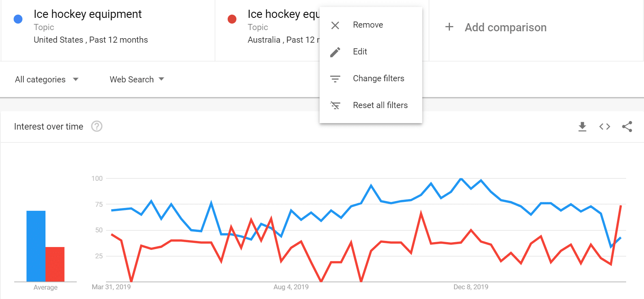Click the Reset all filters icon

[335, 105]
